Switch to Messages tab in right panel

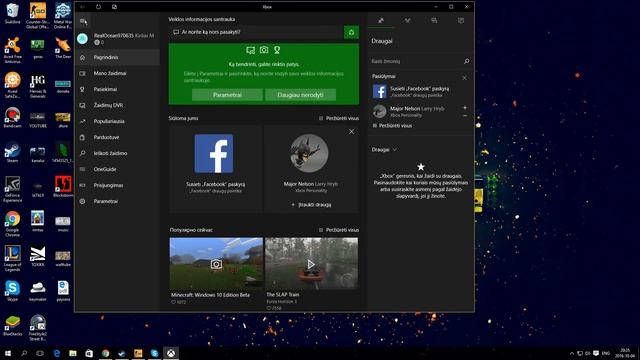click(x=434, y=20)
